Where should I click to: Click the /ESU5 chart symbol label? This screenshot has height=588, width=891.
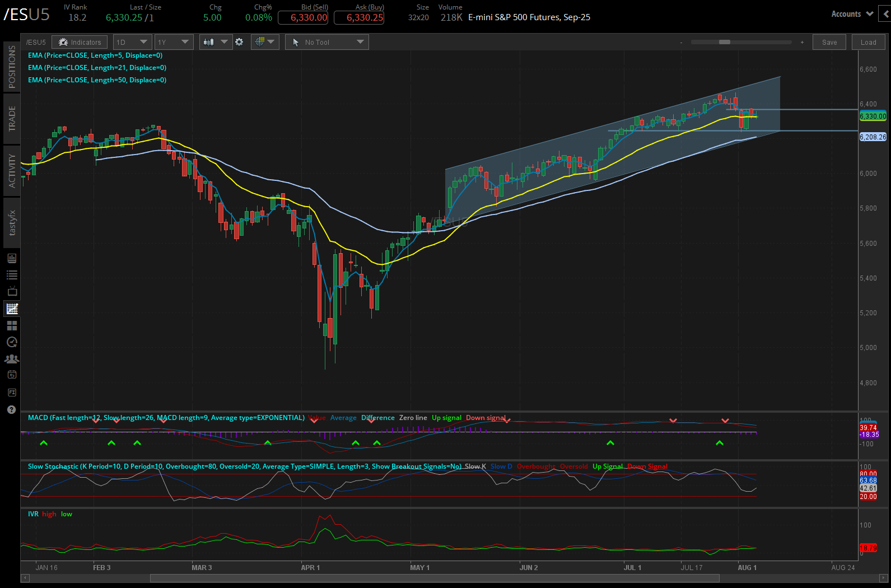(36, 42)
